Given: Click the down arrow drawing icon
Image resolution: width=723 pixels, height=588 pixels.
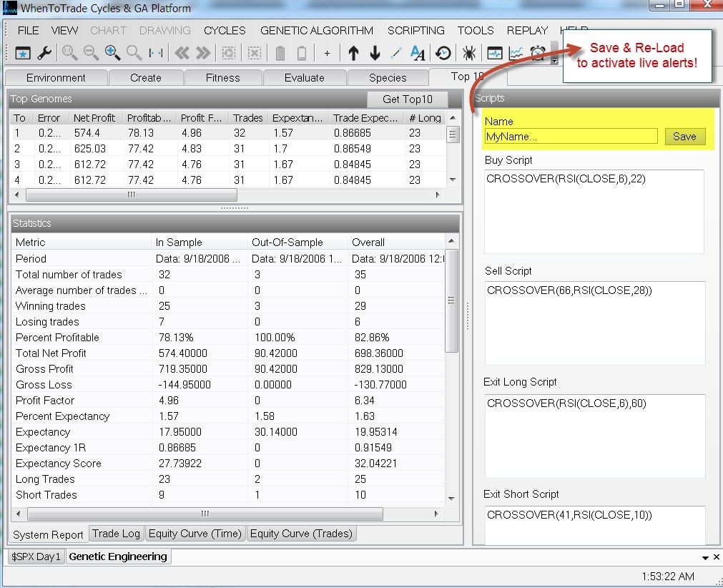Looking at the screenshot, I should pyautogui.click(x=375, y=54).
